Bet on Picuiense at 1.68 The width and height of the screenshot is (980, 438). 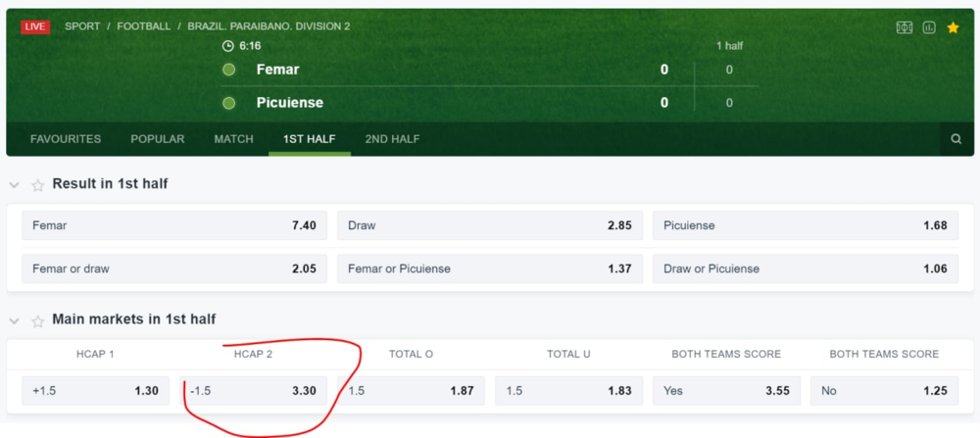tap(806, 225)
